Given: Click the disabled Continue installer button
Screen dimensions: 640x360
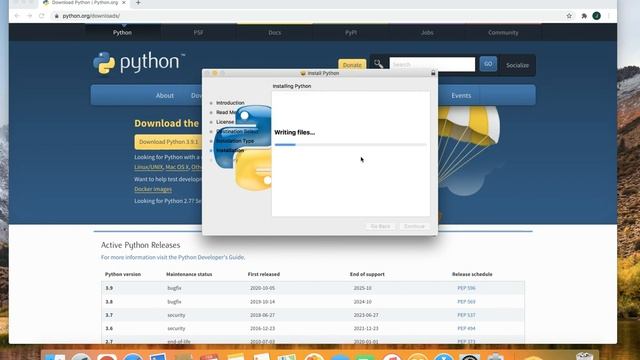Looking at the screenshot, I should [x=414, y=226].
